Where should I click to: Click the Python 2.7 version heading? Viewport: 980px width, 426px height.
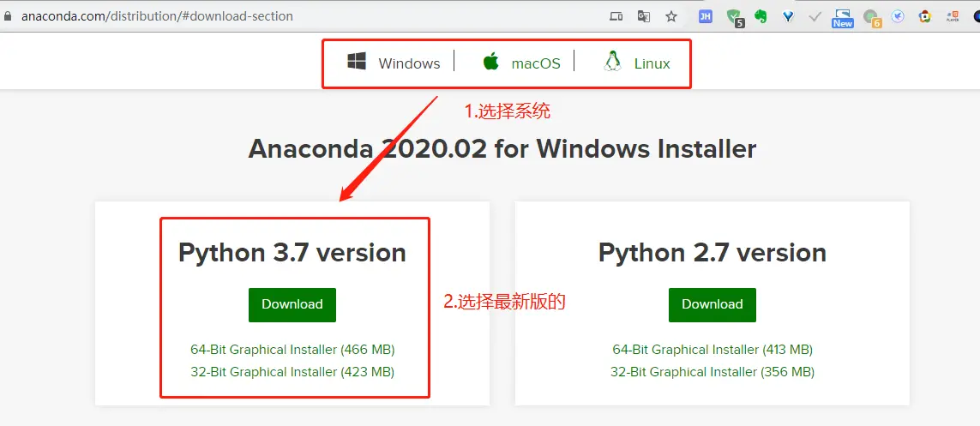coord(712,253)
